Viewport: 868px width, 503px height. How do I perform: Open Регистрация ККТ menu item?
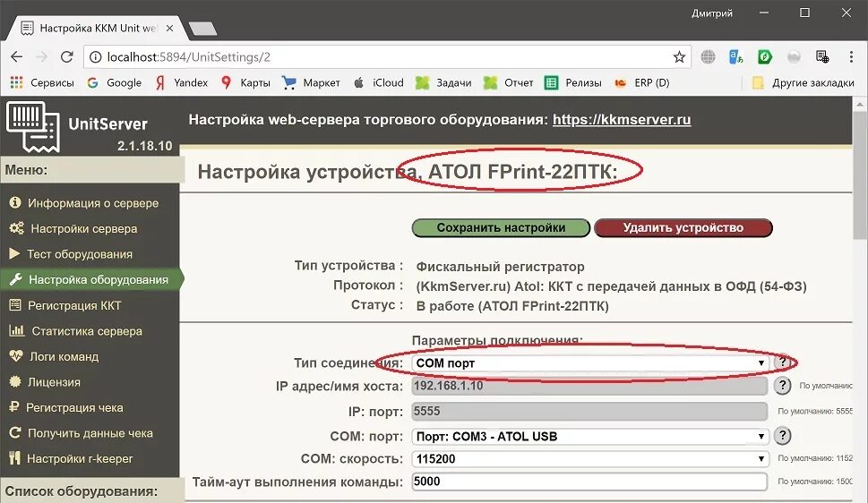(65, 305)
